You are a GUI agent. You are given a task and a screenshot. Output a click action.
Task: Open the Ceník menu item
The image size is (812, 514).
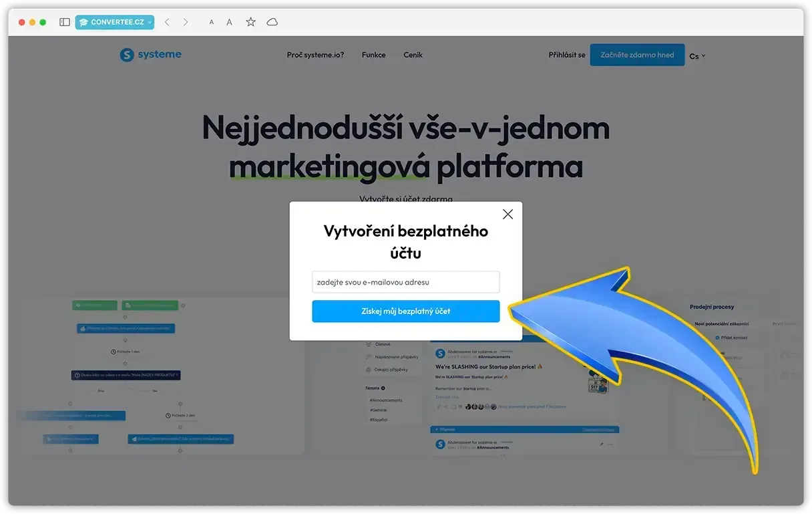point(413,55)
